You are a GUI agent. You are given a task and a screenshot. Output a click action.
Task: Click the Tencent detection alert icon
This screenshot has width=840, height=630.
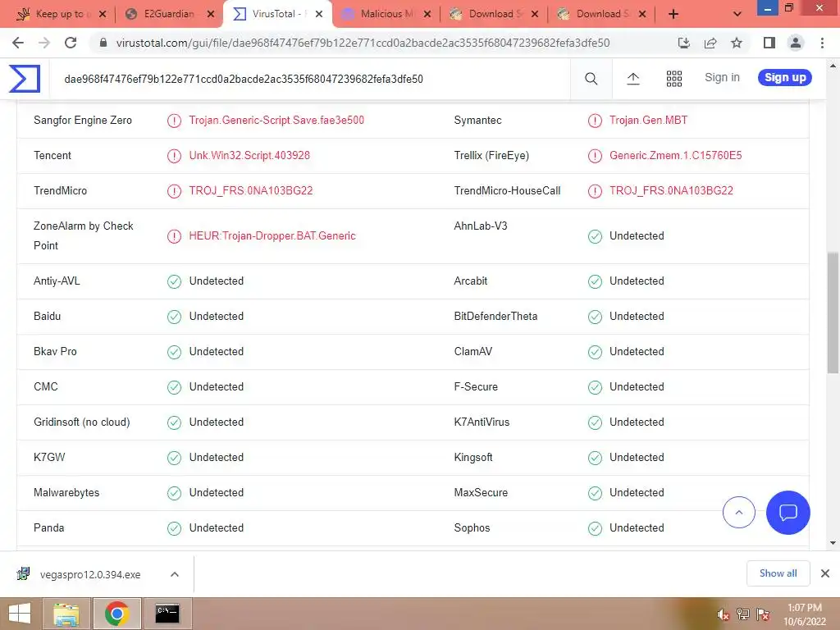(174, 156)
